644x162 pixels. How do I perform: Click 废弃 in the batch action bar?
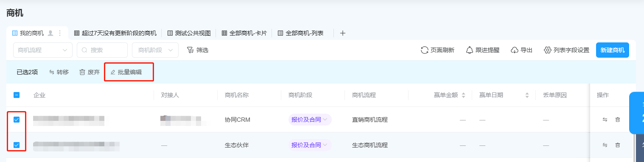[x=90, y=72]
